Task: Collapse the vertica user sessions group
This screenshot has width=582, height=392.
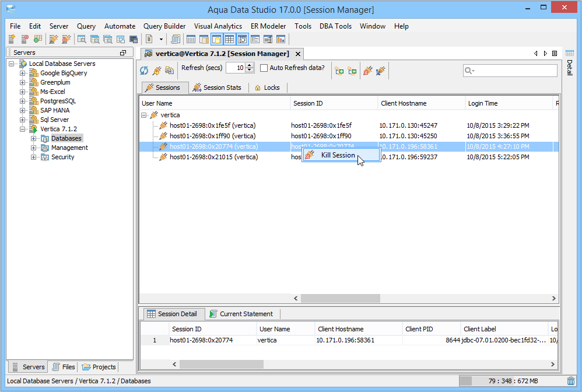Action: click(143, 115)
